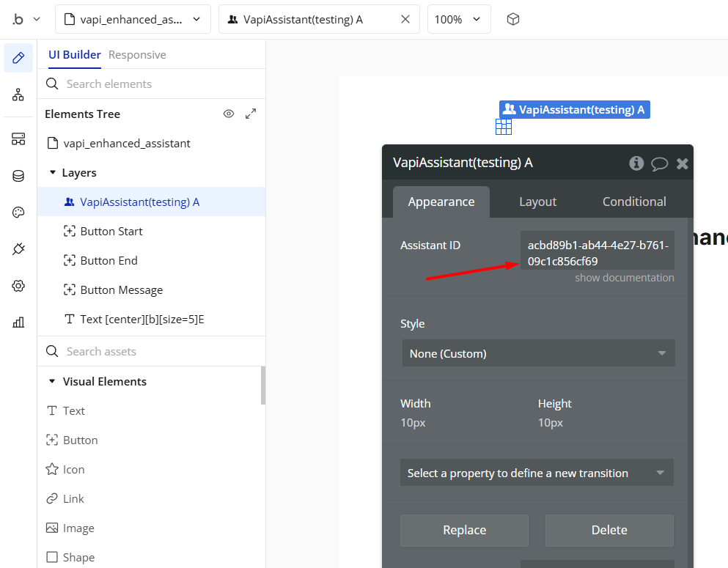The image size is (728, 568).
Task: Click the show documentation link
Action: click(x=624, y=278)
